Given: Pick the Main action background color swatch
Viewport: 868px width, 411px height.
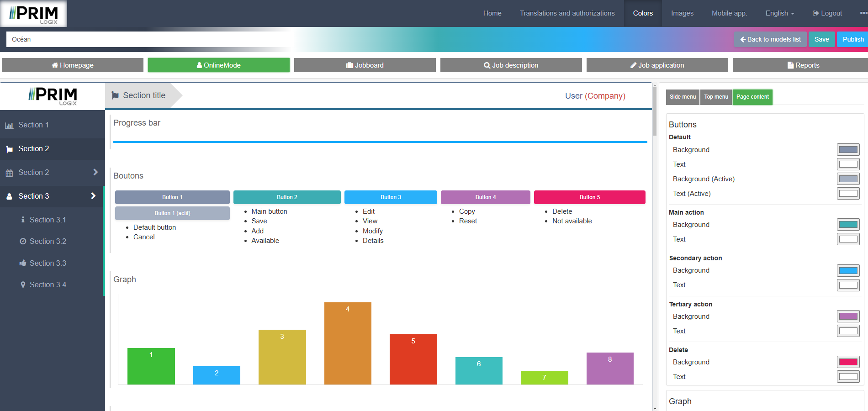Looking at the screenshot, I should 848,225.
